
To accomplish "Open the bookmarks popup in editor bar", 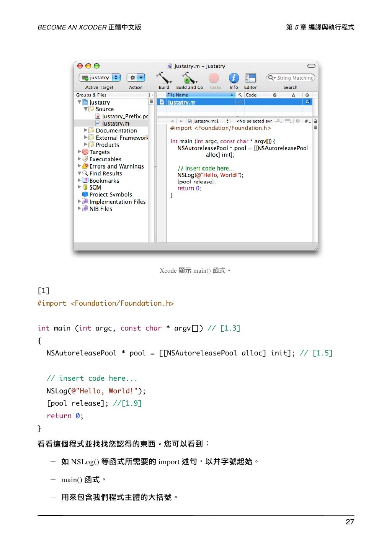I will [278, 121].
